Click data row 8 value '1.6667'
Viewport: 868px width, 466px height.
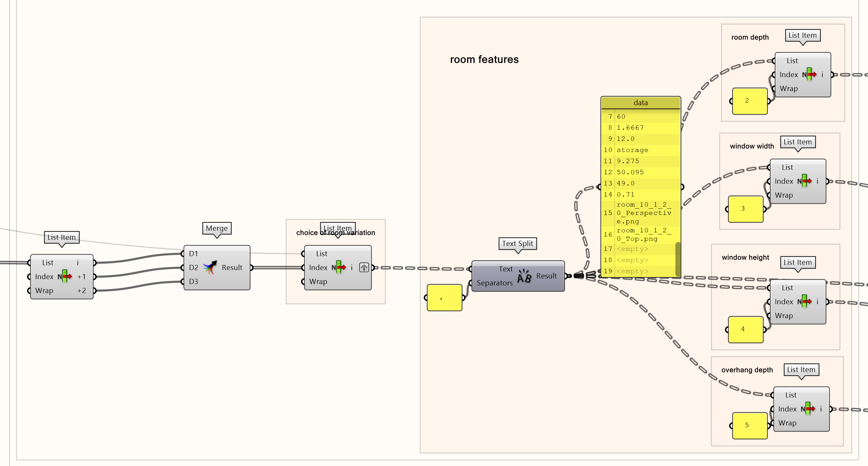(630, 128)
